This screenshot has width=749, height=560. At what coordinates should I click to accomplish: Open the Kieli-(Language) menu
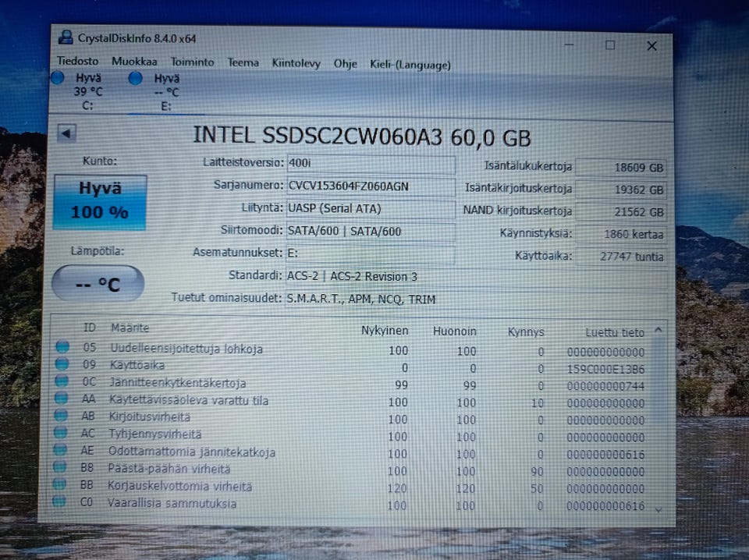tap(410, 65)
